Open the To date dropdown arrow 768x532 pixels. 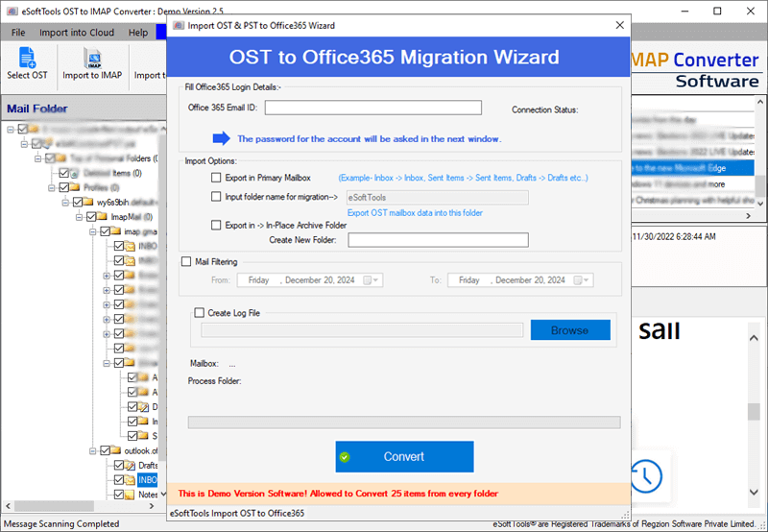[x=587, y=280]
